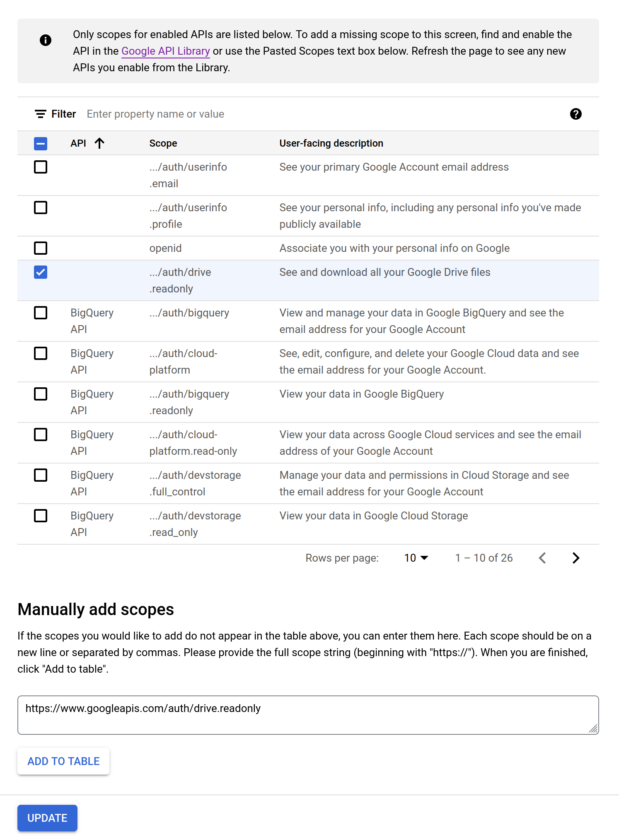The height and width of the screenshot is (840, 619).
Task: Click the info icon in the notice banner
Action: tap(46, 40)
